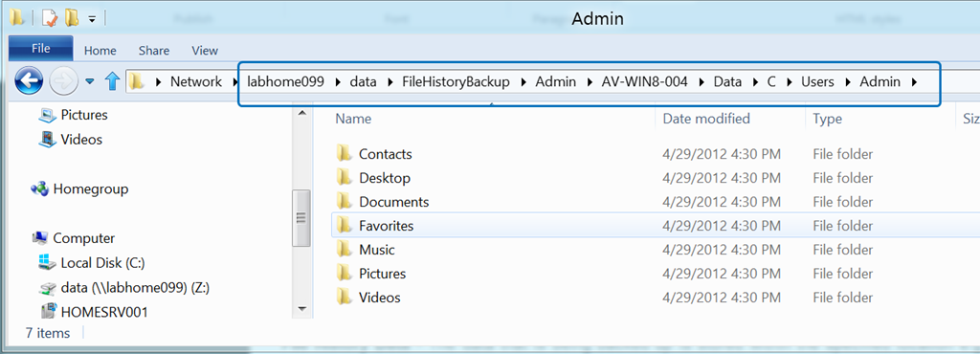Expand the arrow after labhome099 in path
Viewport: 980px width, 354px height.
pos(338,81)
